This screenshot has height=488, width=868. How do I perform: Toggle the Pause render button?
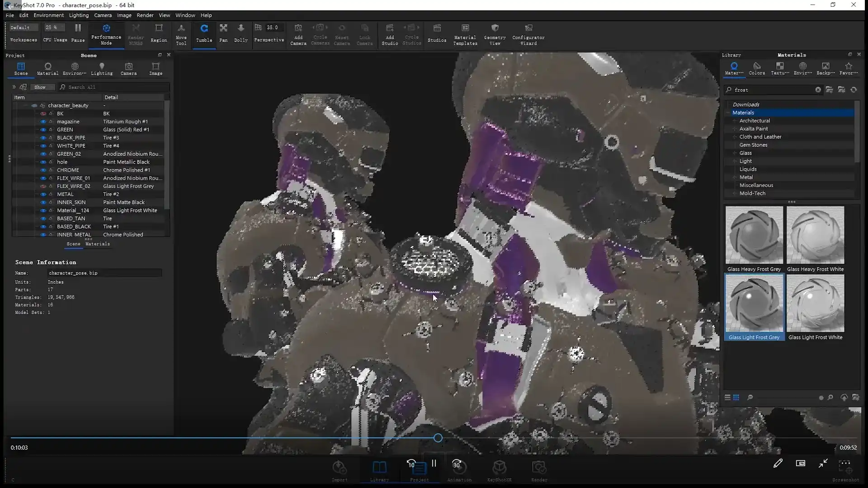coord(78,32)
